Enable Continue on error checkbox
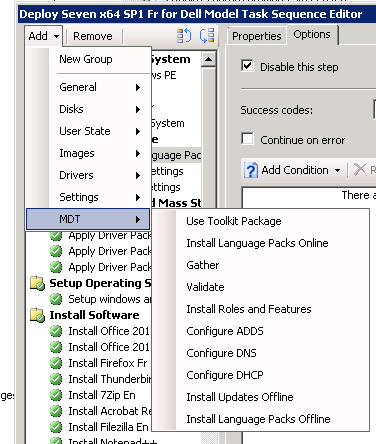376x444 pixels. (x=247, y=139)
